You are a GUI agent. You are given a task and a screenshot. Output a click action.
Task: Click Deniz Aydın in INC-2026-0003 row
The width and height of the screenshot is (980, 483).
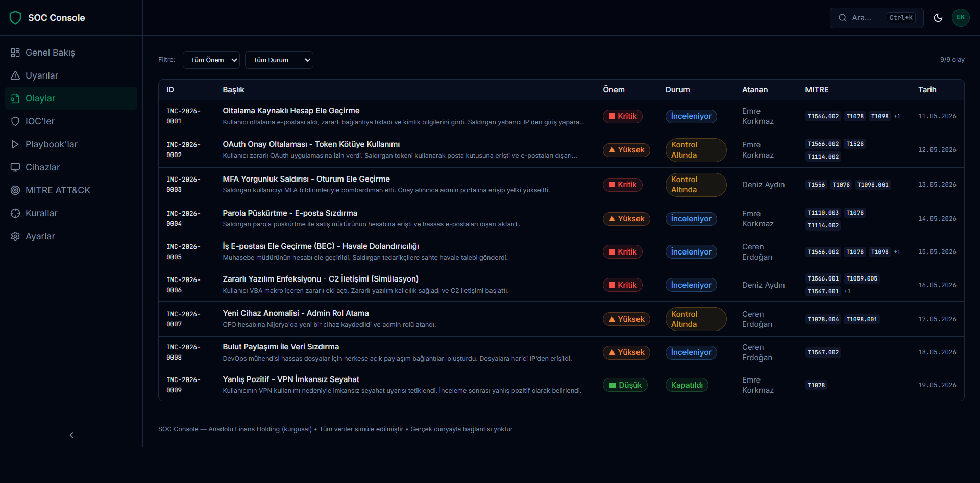763,185
